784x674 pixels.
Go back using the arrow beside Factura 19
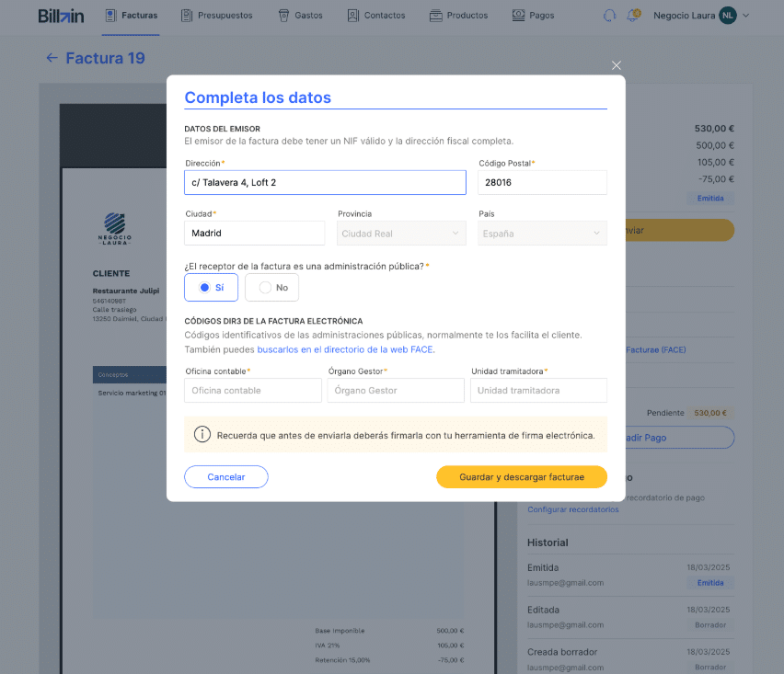coord(52,58)
